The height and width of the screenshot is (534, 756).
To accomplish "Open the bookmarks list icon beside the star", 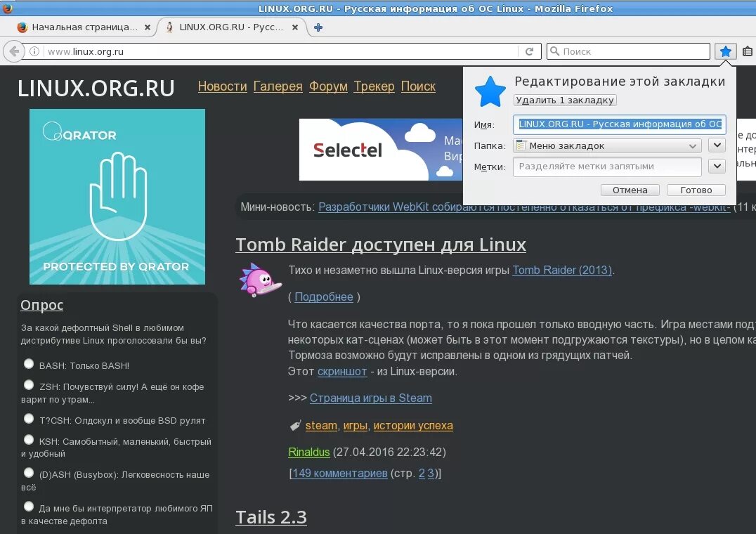I will click(x=748, y=51).
